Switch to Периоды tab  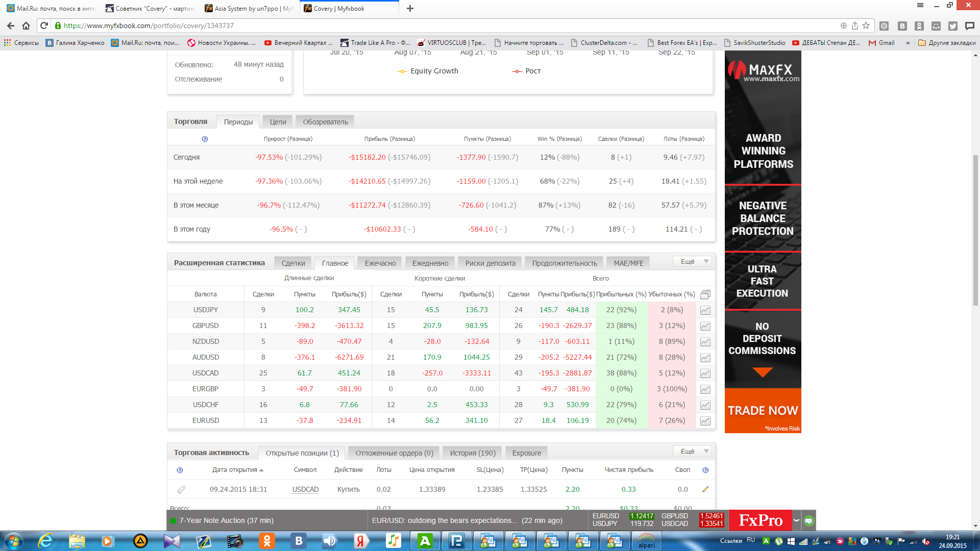(x=238, y=122)
